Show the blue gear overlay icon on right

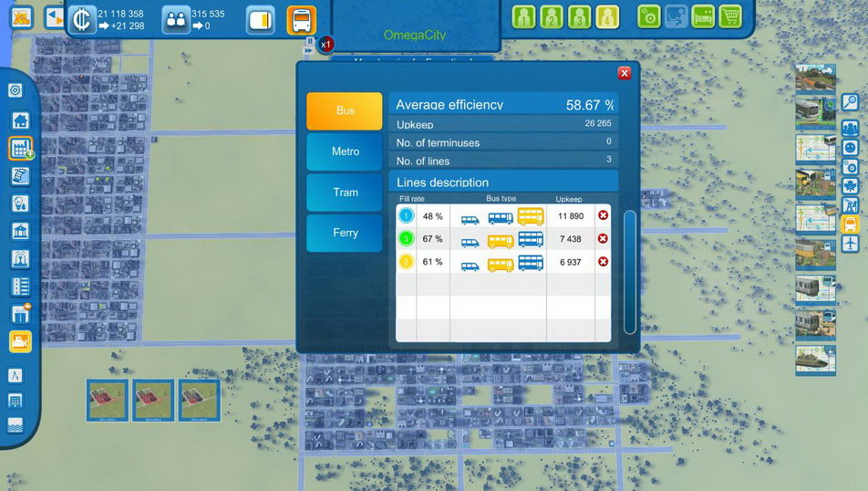point(851,167)
